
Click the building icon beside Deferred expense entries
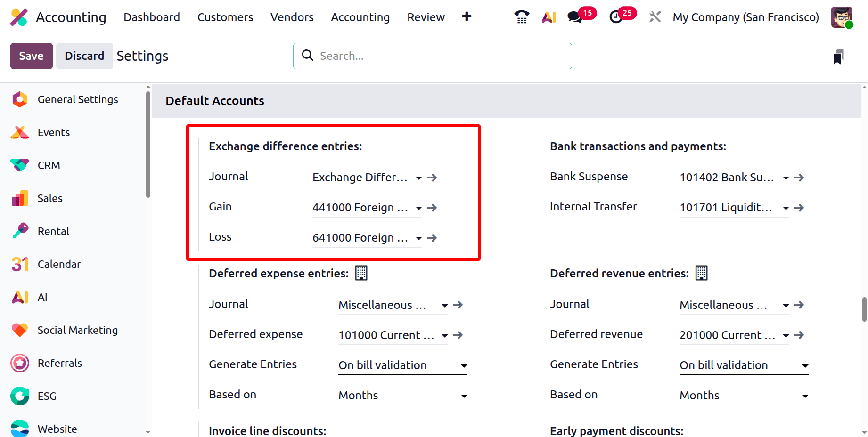[361, 273]
